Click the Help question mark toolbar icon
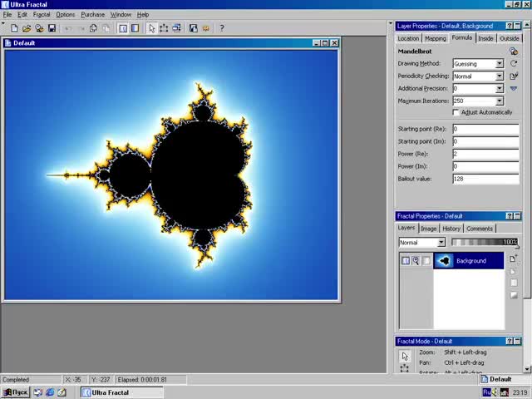532x399 pixels. point(221,28)
